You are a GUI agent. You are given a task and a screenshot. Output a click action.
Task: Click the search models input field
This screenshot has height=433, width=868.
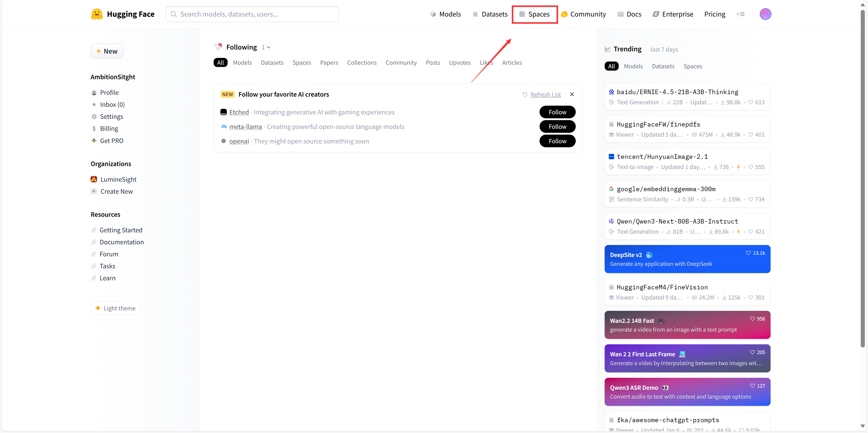[252, 14]
